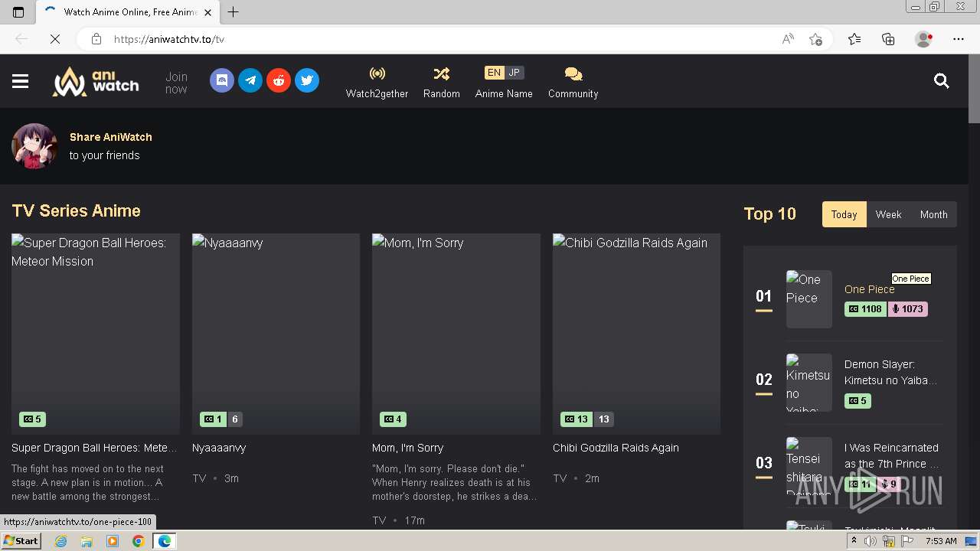Open One Piece in Top 10
The height and width of the screenshot is (551, 980).
[869, 289]
